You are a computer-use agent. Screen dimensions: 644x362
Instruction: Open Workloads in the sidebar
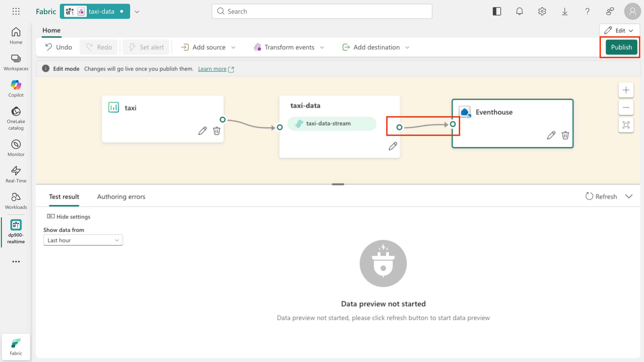tap(16, 201)
